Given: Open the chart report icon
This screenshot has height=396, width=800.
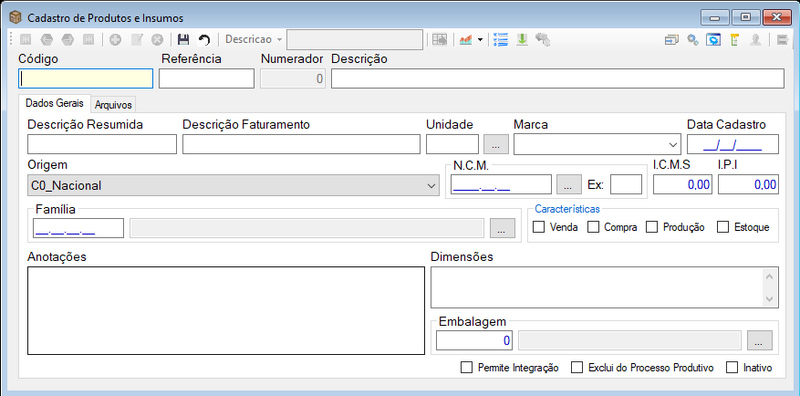Looking at the screenshot, I should point(465,39).
